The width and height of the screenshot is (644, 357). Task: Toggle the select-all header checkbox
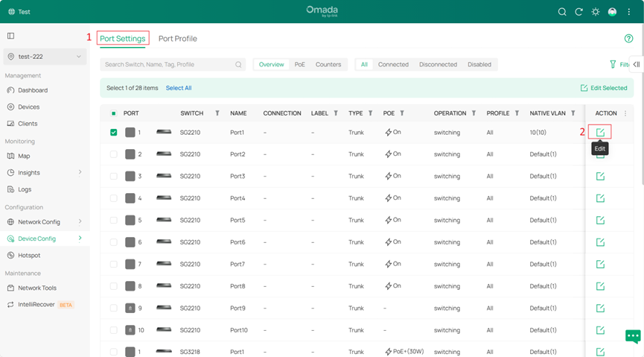click(113, 113)
